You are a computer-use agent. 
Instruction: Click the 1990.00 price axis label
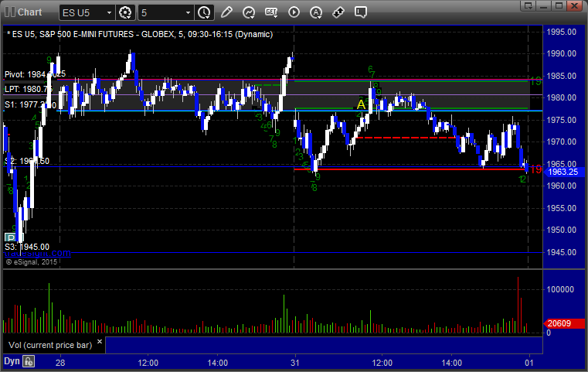562,53
